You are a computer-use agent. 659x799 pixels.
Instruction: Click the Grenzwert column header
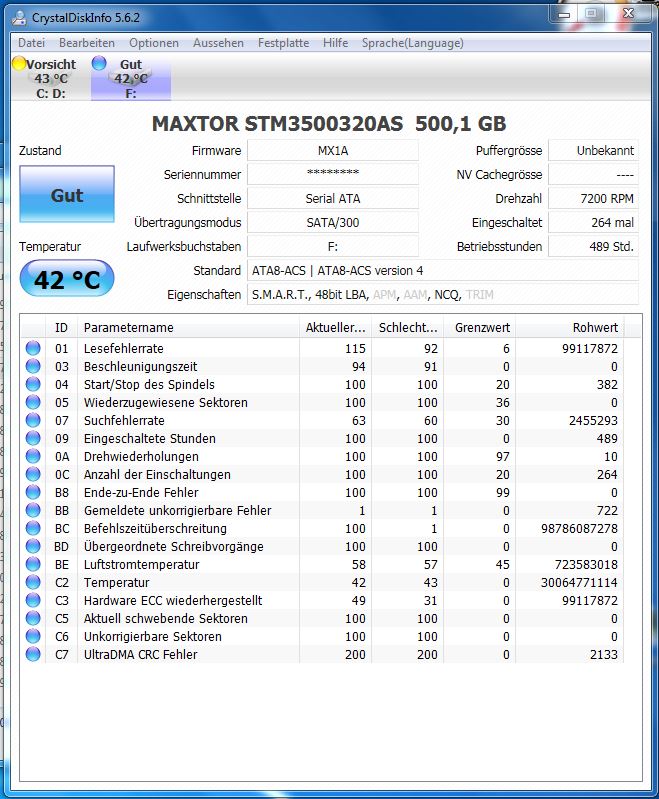pyautogui.click(x=480, y=327)
